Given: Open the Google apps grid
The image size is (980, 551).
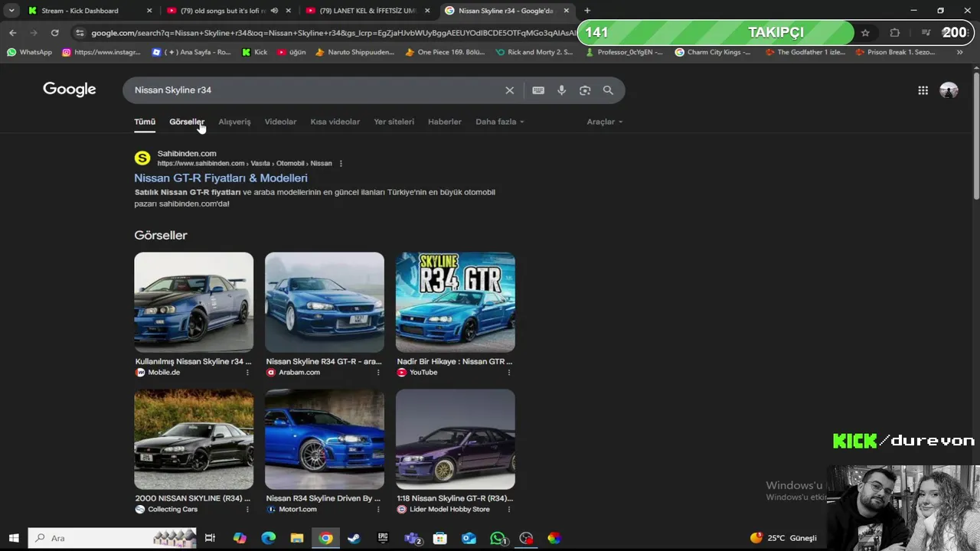Looking at the screenshot, I should click(x=923, y=90).
